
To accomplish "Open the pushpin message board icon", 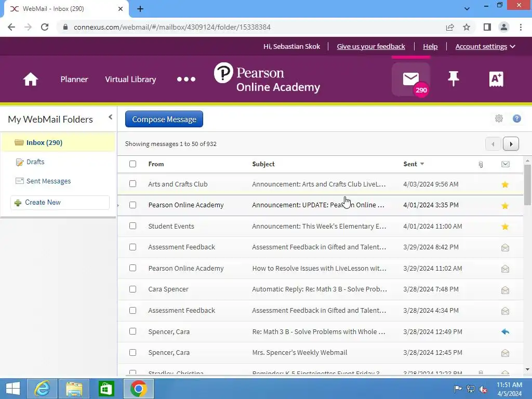I will pyautogui.click(x=454, y=79).
